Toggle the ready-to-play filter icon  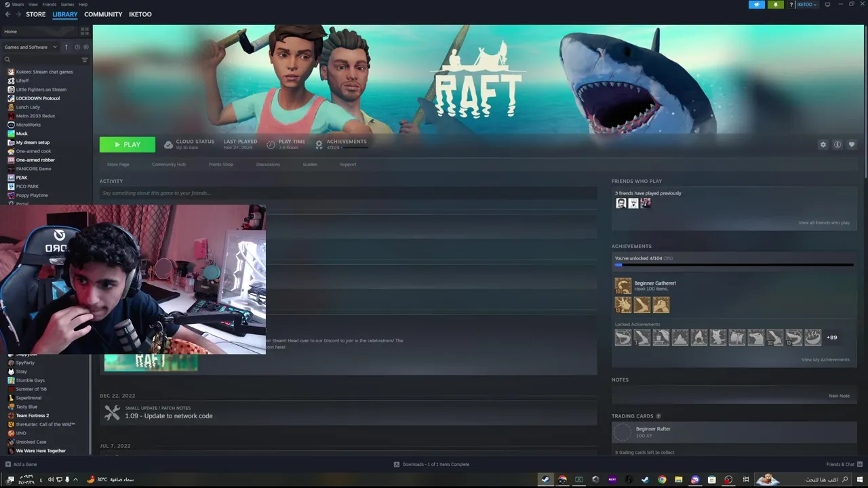[85, 47]
